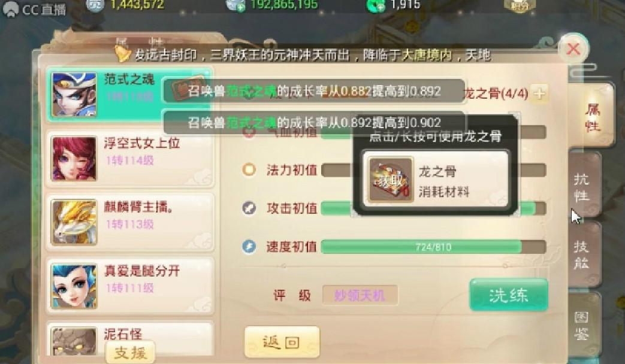
Task: Select the 范式之魂 pet portrait
Action: (x=74, y=95)
